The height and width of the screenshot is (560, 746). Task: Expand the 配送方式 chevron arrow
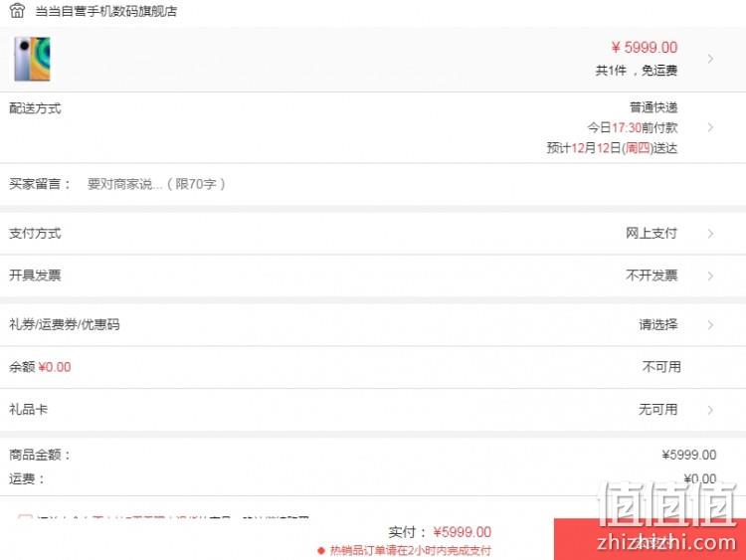[710, 127]
